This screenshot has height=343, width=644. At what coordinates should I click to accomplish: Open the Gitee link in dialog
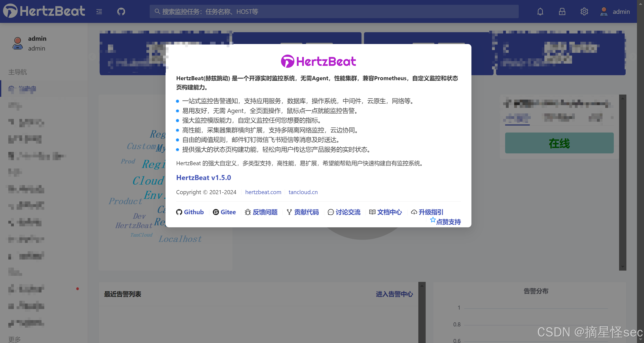click(x=224, y=212)
